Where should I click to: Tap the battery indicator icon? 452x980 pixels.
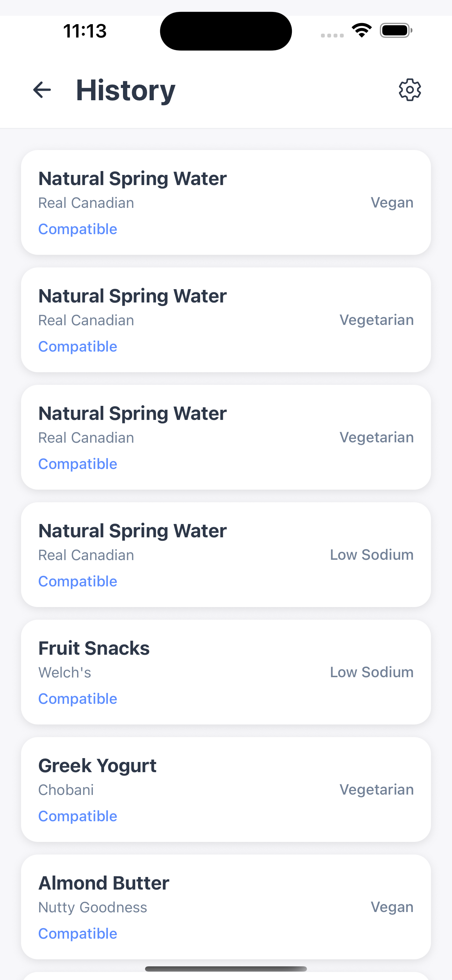pos(396,30)
